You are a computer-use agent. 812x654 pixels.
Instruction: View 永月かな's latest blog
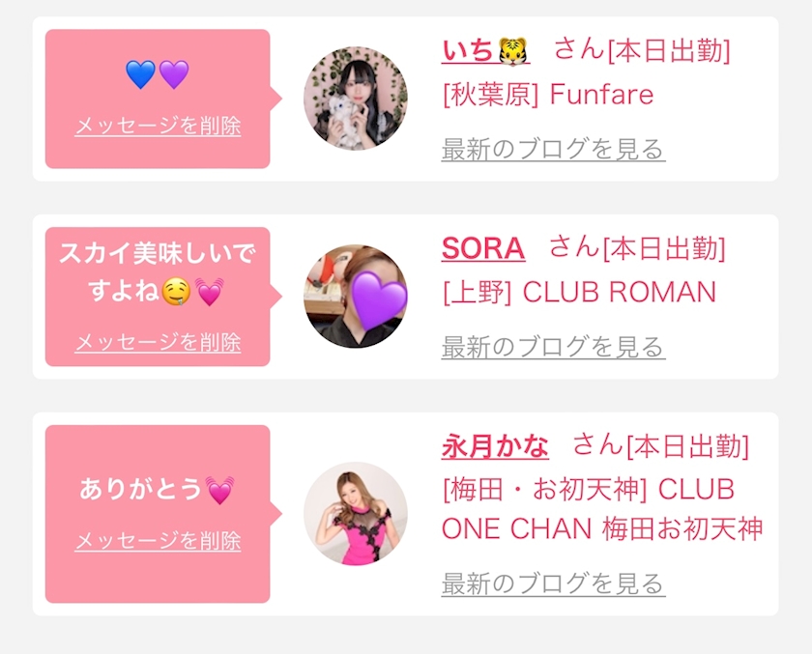553,583
